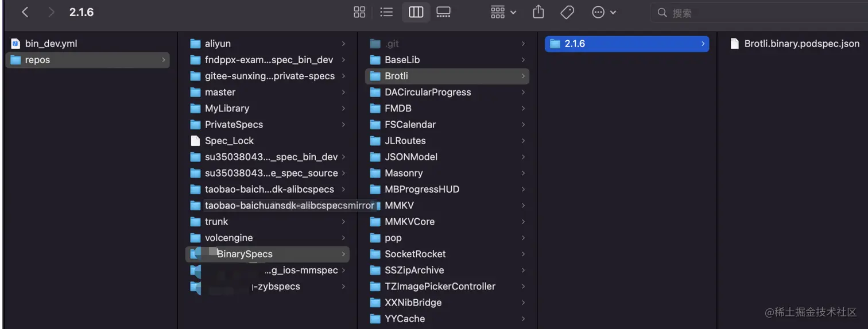Select the 2.1.6 version folder
This screenshot has height=329, width=868.
pos(627,44)
